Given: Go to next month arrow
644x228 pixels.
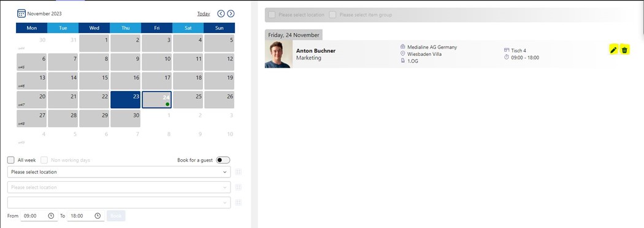Looking at the screenshot, I should tap(231, 14).
